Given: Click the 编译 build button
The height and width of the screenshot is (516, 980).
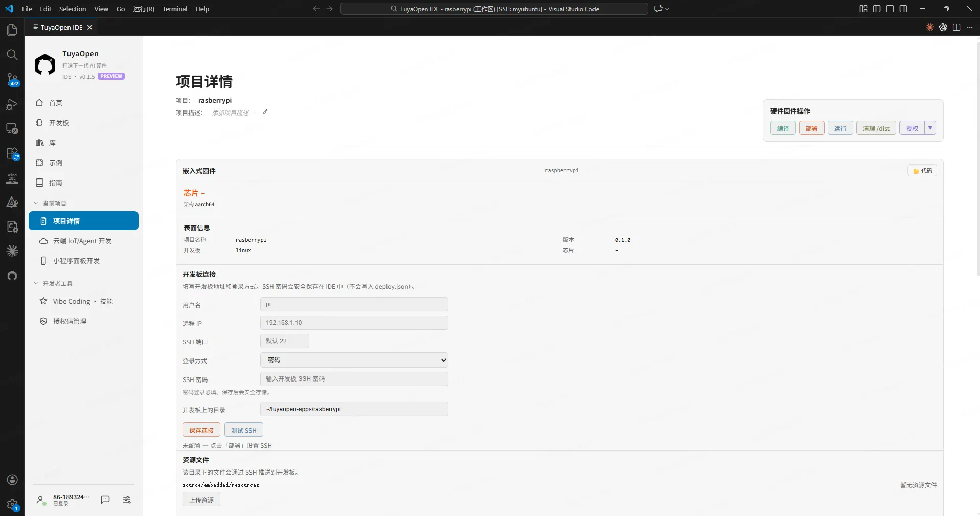Looking at the screenshot, I should coord(783,128).
